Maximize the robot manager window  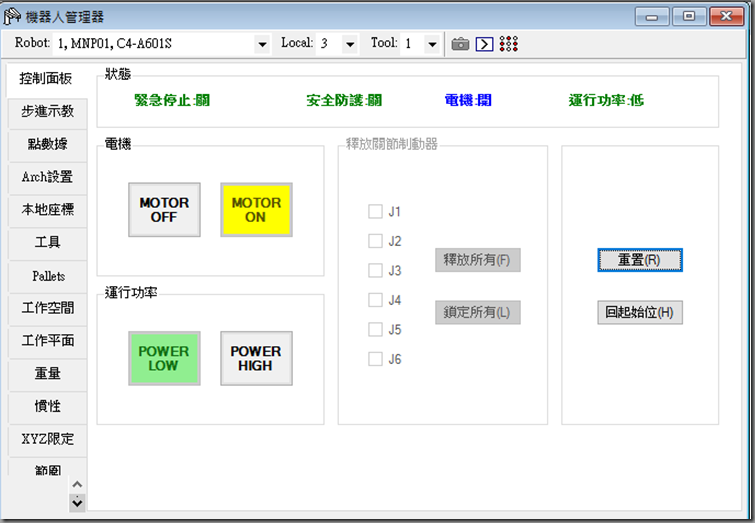coord(689,17)
